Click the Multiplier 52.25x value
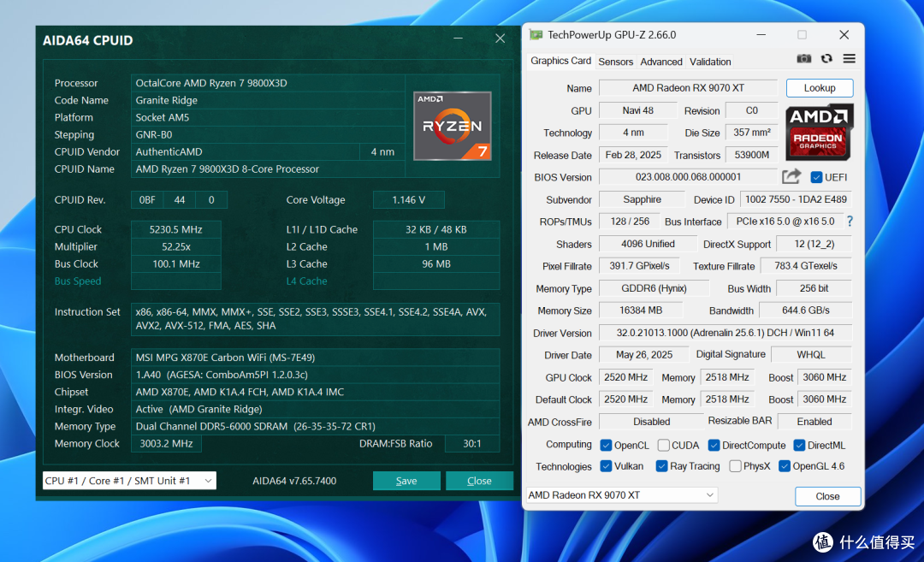The height and width of the screenshot is (562, 924). 175,247
